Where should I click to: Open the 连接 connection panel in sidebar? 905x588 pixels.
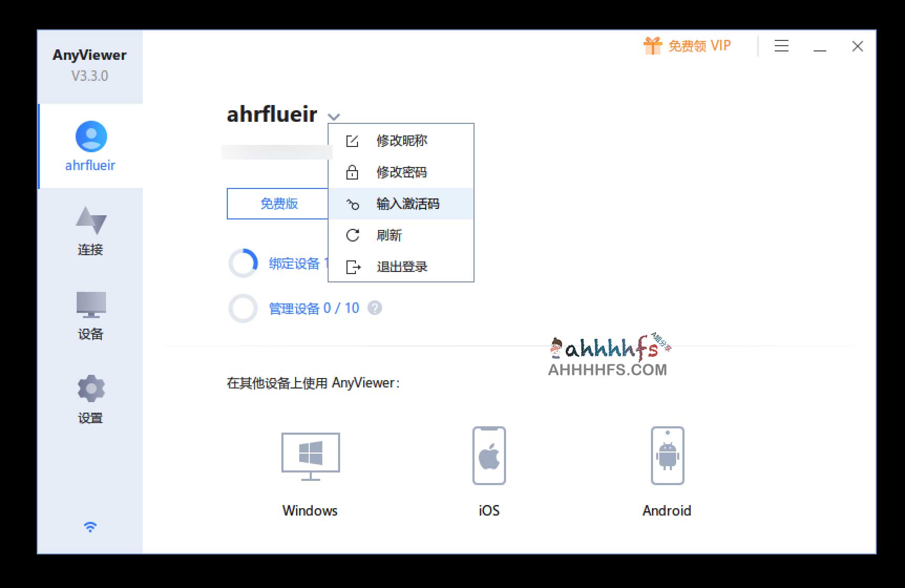point(90,231)
